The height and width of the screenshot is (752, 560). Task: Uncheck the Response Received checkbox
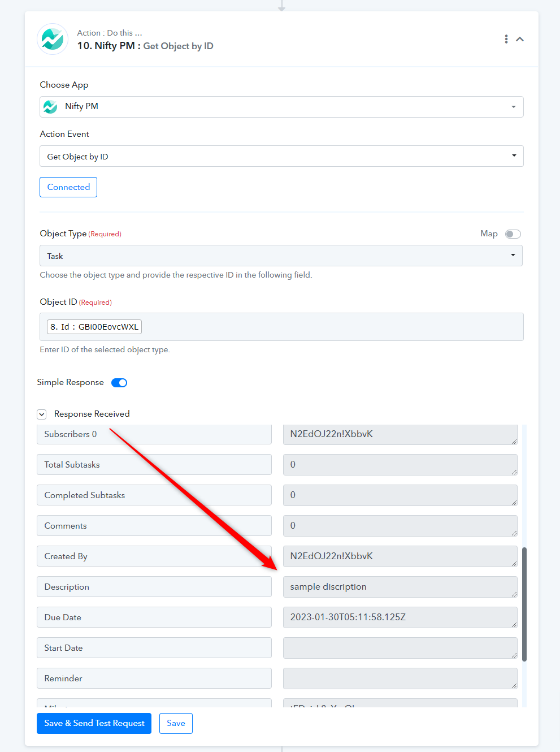(42, 414)
